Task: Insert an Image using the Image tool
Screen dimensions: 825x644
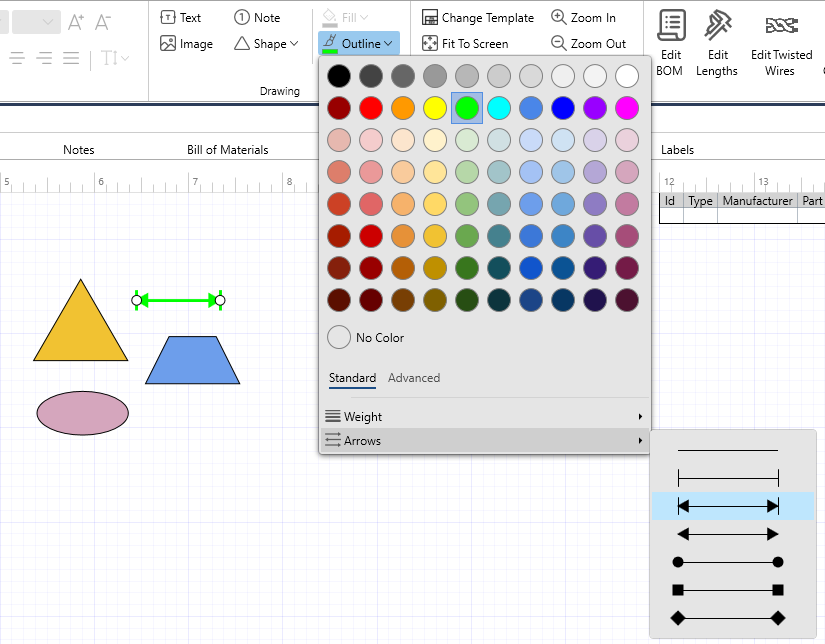Action: [x=186, y=44]
